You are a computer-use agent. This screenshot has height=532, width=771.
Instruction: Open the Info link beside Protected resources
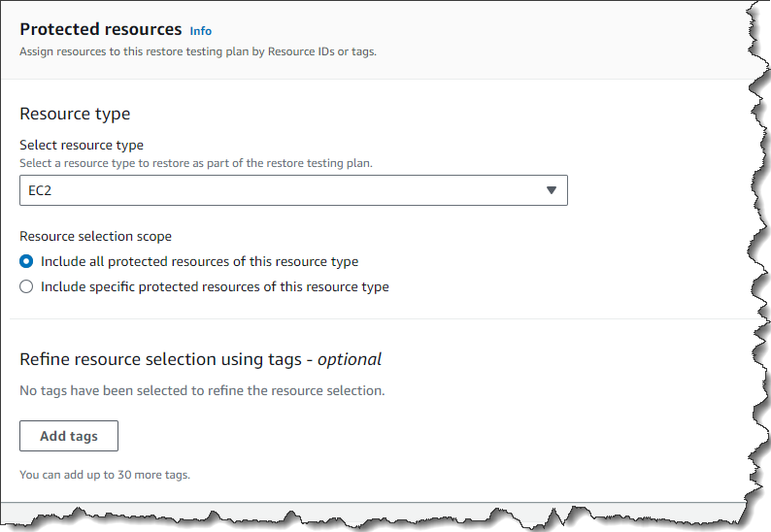200,31
